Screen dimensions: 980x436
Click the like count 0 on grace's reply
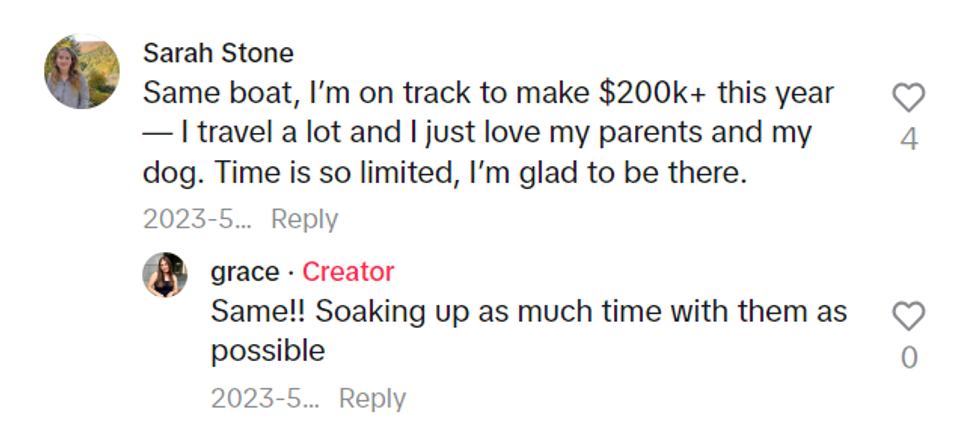coord(908,357)
